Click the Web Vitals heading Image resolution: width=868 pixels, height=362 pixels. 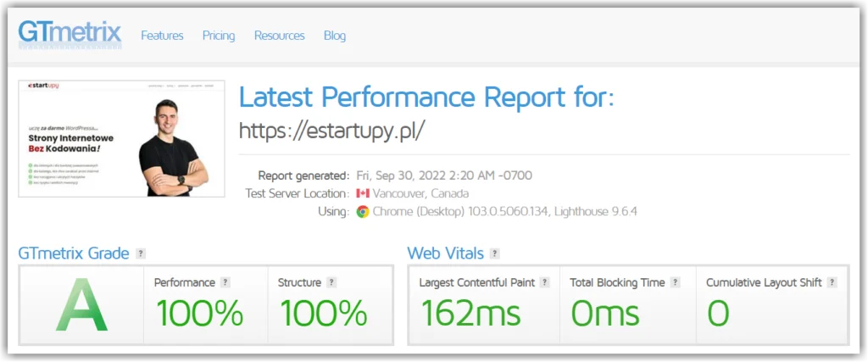pyautogui.click(x=446, y=253)
